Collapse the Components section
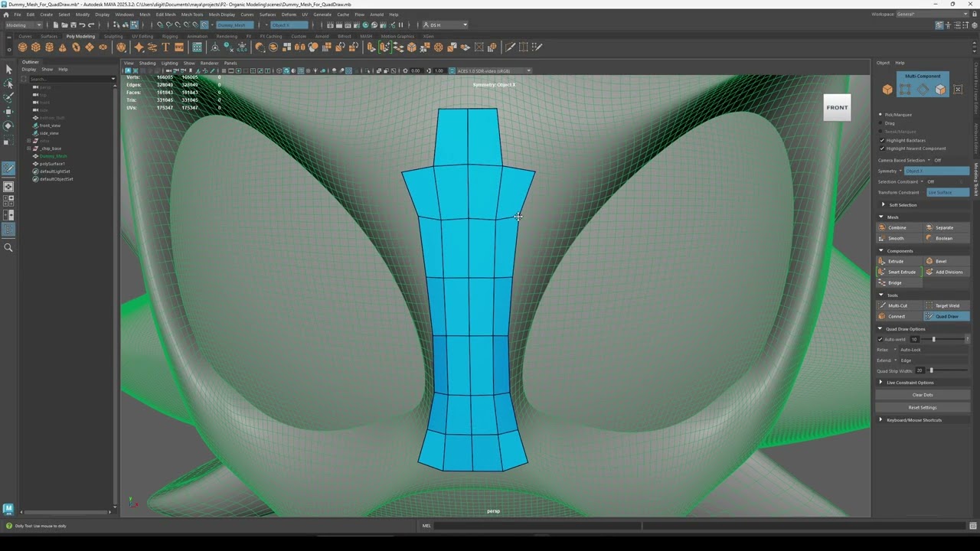 (x=880, y=251)
